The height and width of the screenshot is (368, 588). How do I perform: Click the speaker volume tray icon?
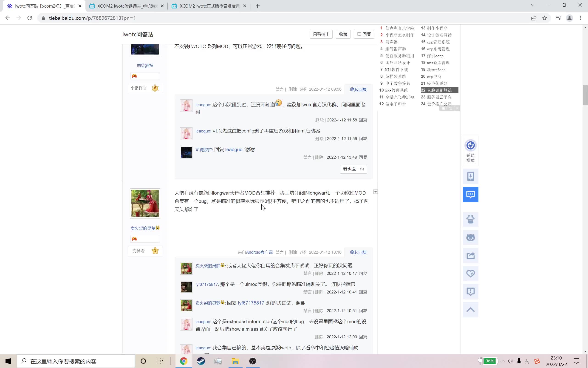pos(511,361)
